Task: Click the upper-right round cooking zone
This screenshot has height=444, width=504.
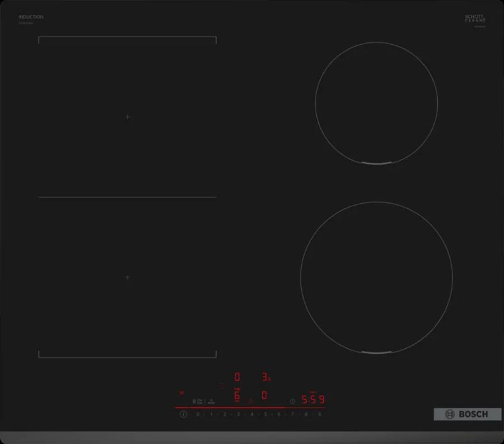Action: 376,103
